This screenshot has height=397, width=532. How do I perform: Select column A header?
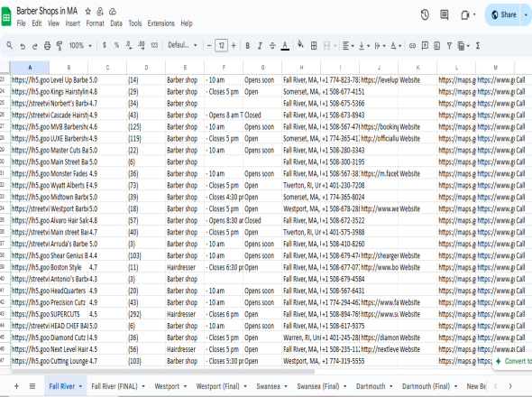click(30, 68)
